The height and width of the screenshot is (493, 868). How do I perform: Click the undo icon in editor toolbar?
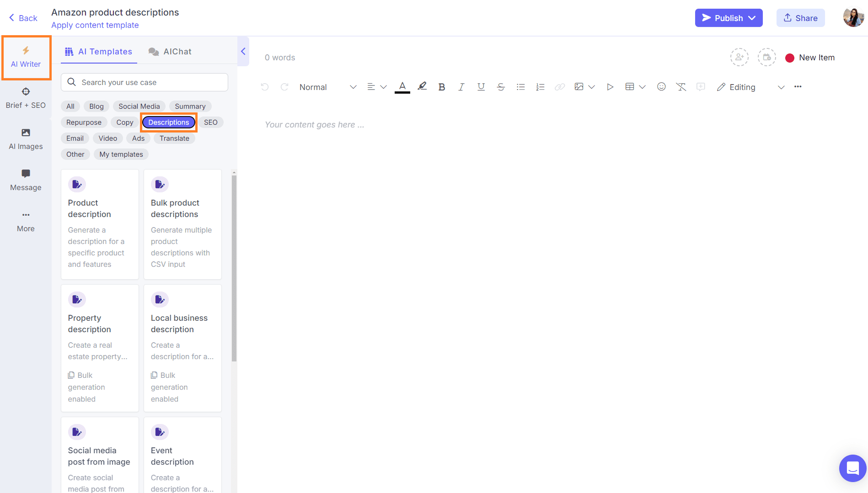click(x=264, y=87)
